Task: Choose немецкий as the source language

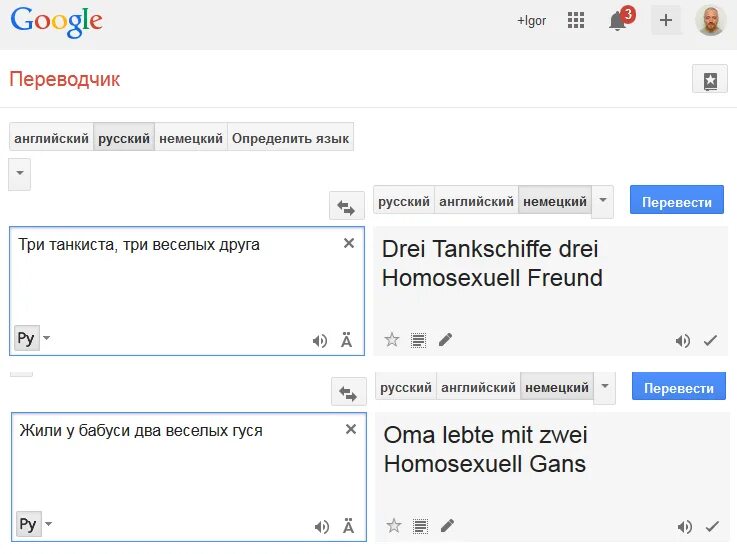Action: point(191,139)
